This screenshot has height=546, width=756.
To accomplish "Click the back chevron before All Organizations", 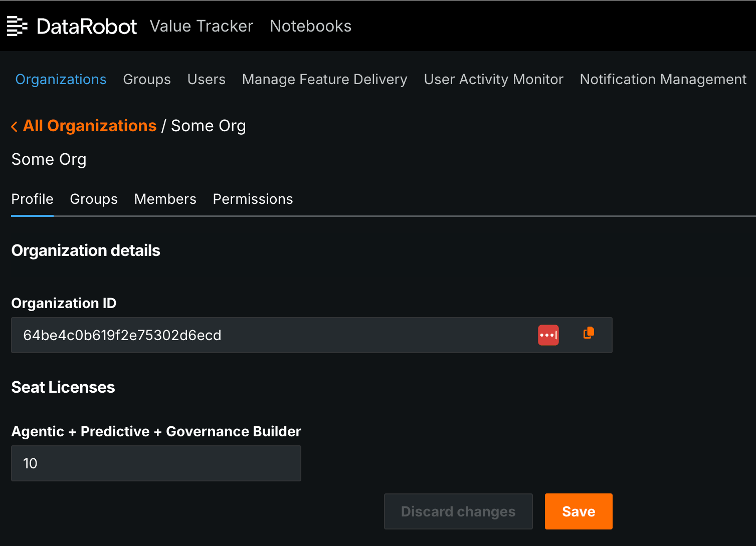I will coord(14,127).
